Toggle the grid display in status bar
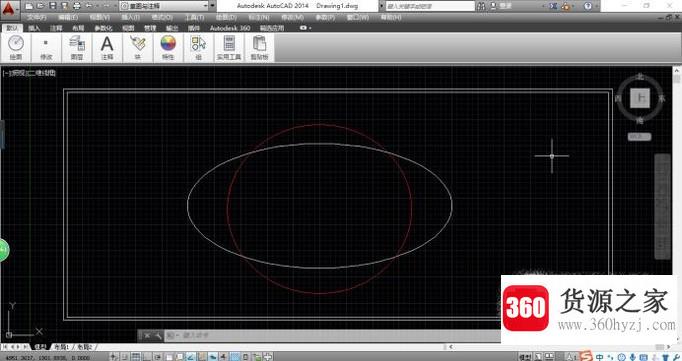 pos(136,357)
